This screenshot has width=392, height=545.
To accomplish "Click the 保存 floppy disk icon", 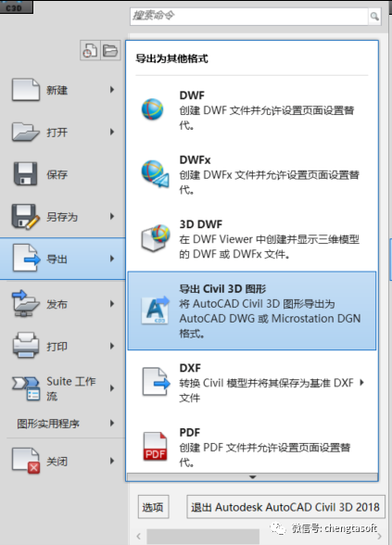I will [25, 174].
